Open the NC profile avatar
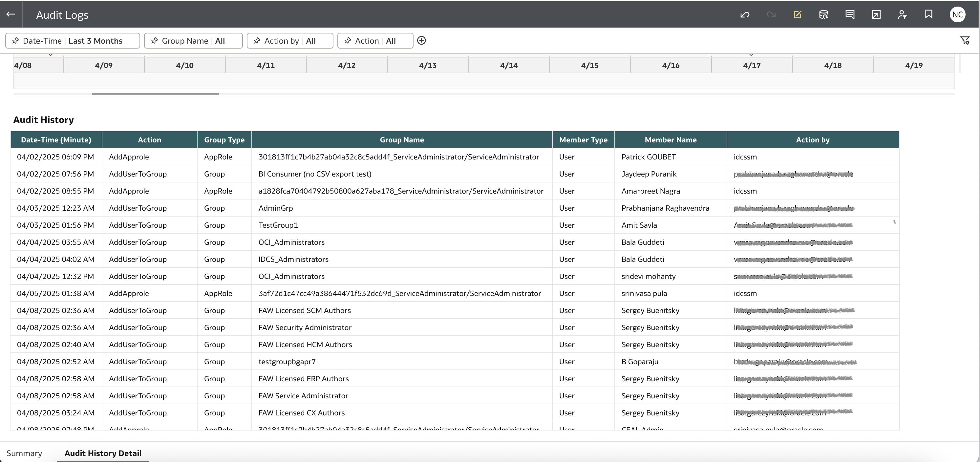The width and height of the screenshot is (980, 462). [x=958, y=14]
